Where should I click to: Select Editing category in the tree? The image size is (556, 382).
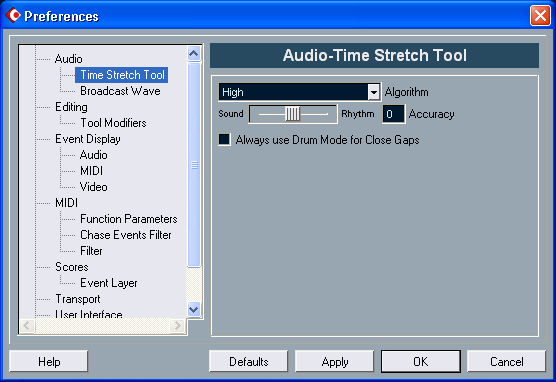click(71, 107)
